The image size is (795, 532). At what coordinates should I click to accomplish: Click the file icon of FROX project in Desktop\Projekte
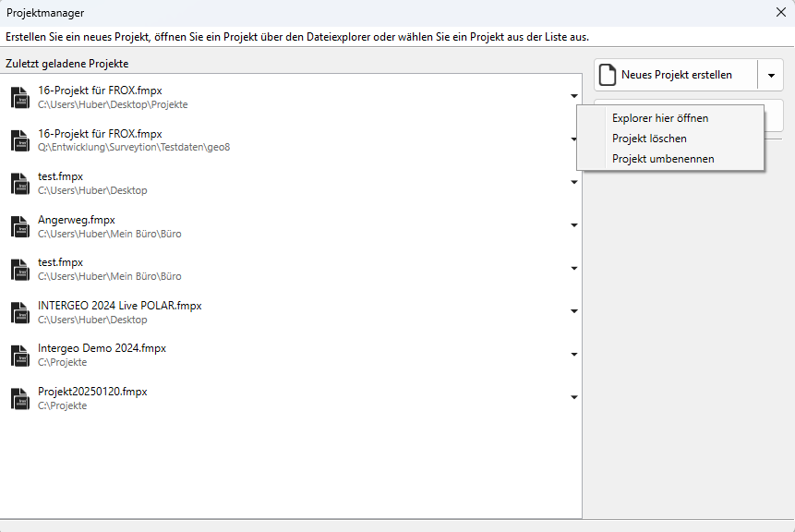click(19, 97)
